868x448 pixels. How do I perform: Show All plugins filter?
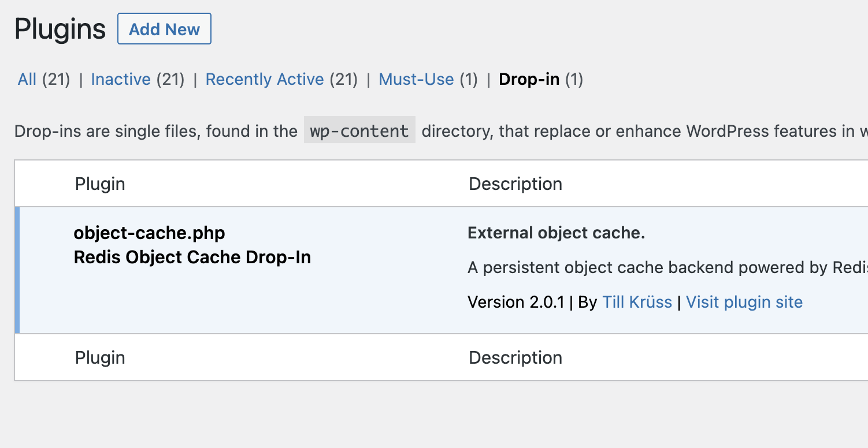click(x=27, y=79)
